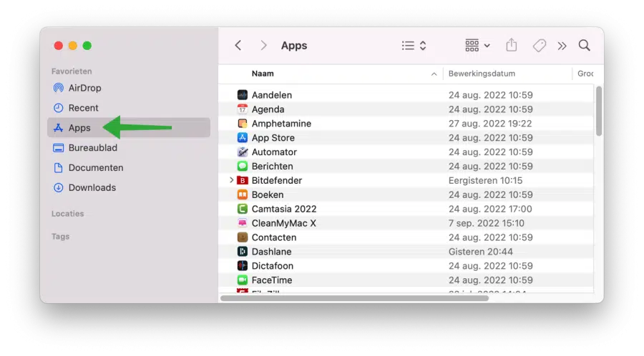Click the Tags sidebar section header

(x=60, y=237)
